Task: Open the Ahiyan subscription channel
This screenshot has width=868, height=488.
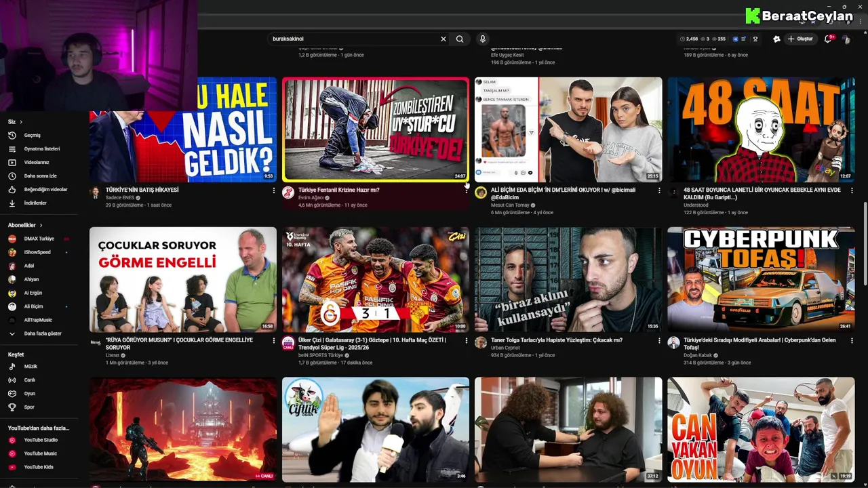Action: tap(31, 279)
